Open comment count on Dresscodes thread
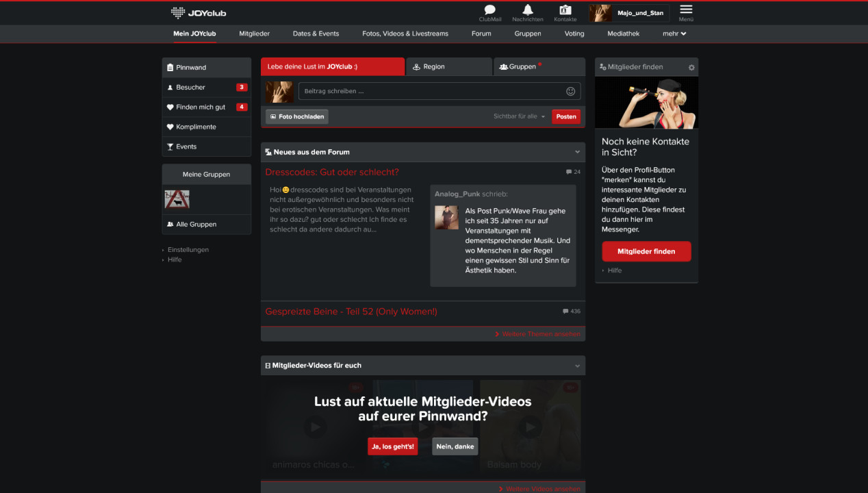Screen dimensions: 868x493 573,172
